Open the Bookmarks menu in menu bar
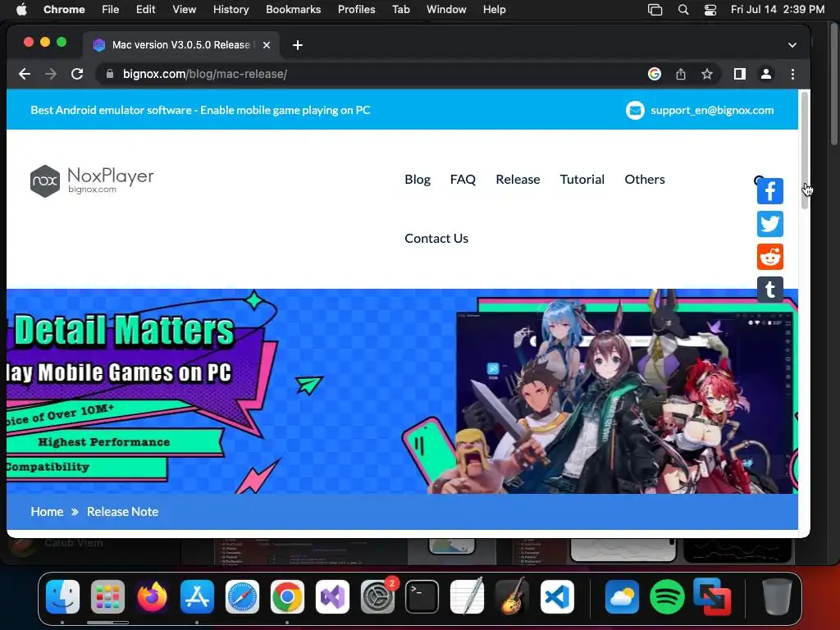 tap(293, 10)
